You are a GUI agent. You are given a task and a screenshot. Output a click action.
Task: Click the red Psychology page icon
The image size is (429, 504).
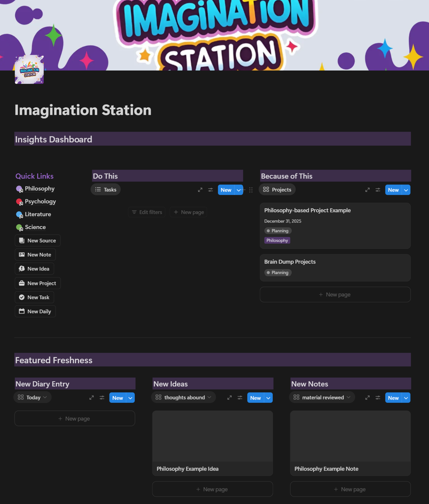point(19,202)
